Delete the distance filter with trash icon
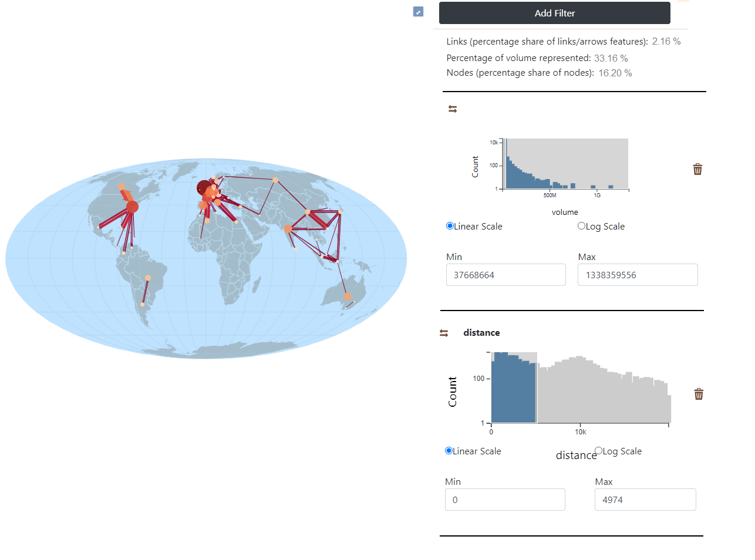 (x=699, y=394)
